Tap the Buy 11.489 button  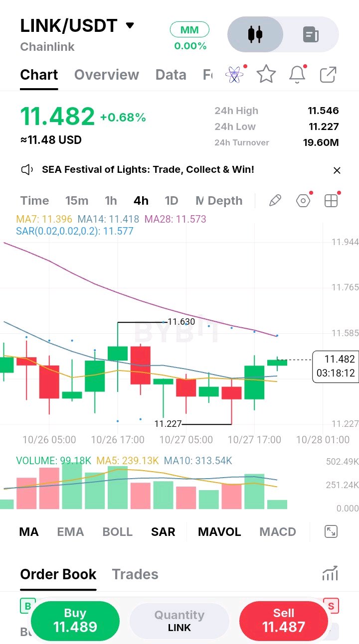coord(75,621)
